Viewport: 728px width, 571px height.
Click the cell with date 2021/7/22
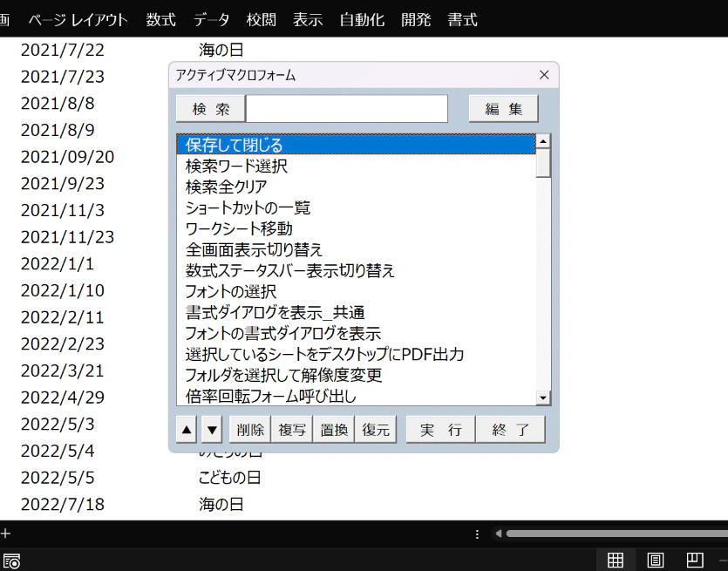coord(63,51)
